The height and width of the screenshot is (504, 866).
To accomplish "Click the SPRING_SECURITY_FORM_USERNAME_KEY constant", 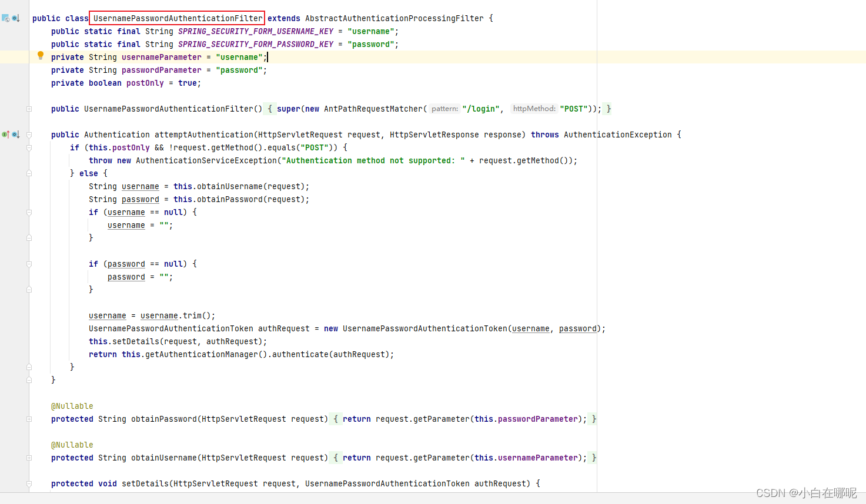I will [x=256, y=31].
